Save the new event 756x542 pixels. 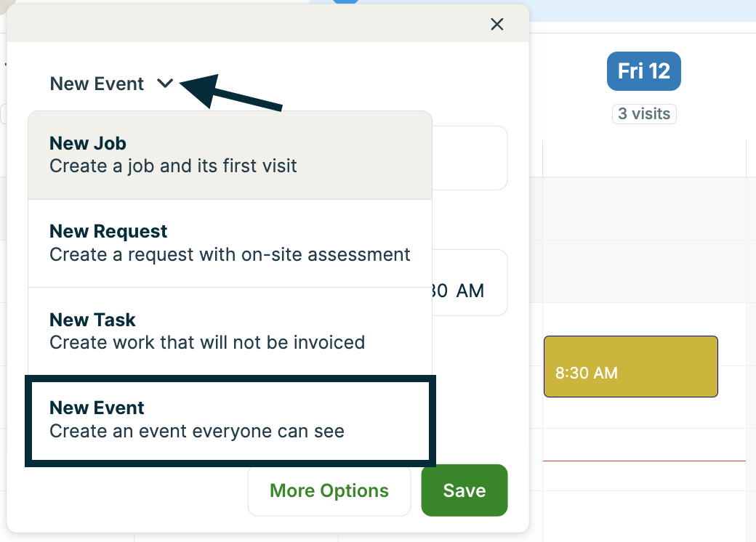pyautogui.click(x=464, y=490)
